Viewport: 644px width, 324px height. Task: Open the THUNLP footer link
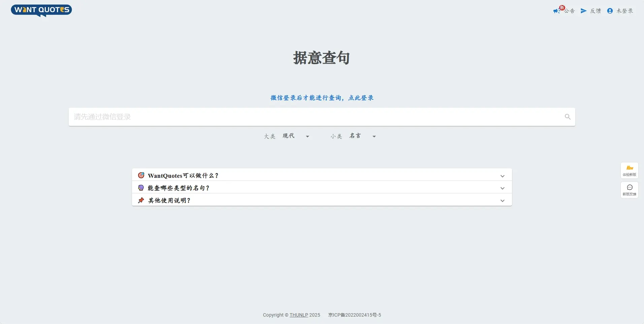[x=299, y=315]
